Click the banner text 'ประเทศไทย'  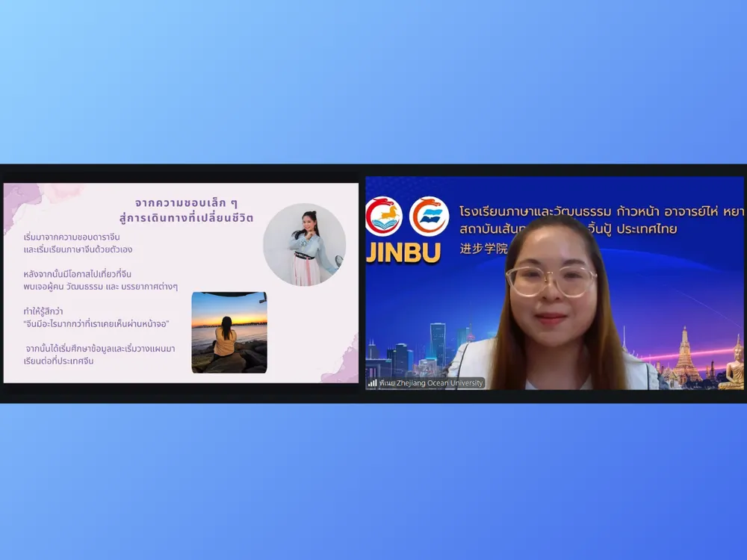point(646,229)
